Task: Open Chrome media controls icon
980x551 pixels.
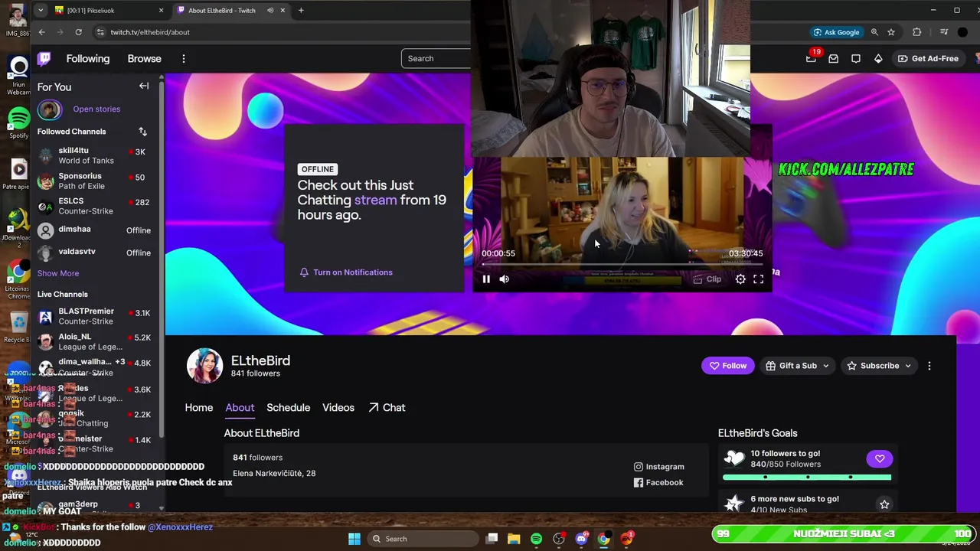Action: click(x=943, y=32)
